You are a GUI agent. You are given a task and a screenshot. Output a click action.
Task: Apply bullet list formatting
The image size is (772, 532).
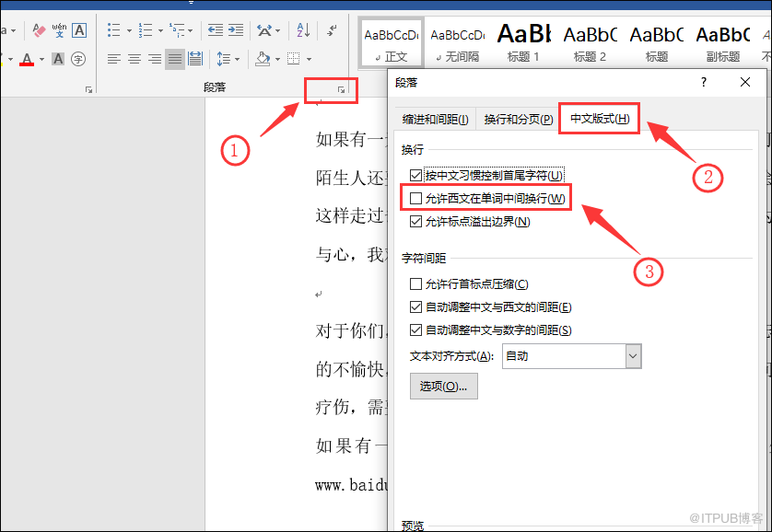[x=113, y=30]
